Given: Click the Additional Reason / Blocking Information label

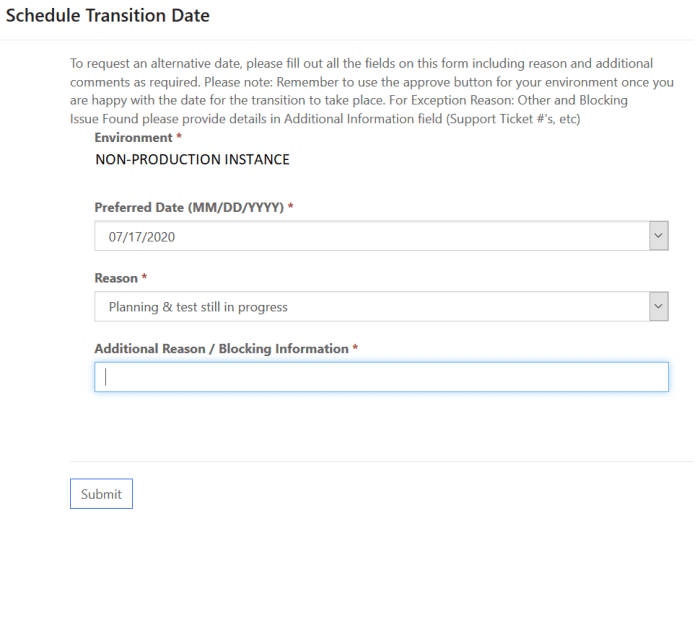Looking at the screenshot, I should click(x=220, y=349).
